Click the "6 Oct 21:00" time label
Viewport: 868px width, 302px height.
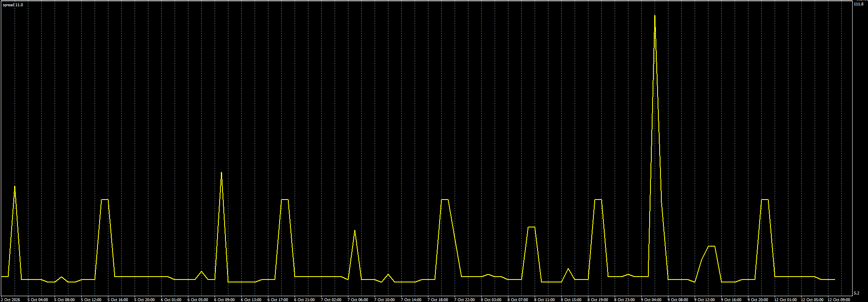point(305,300)
